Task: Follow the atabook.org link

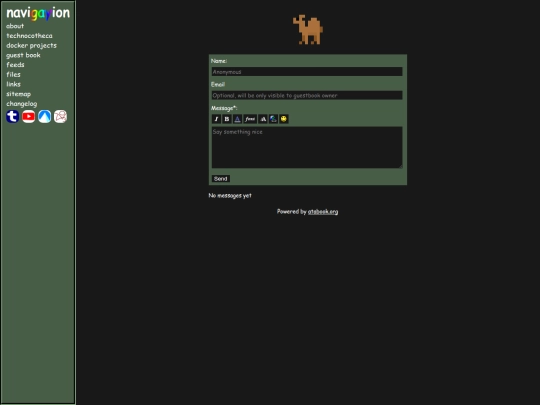Action: (323, 211)
